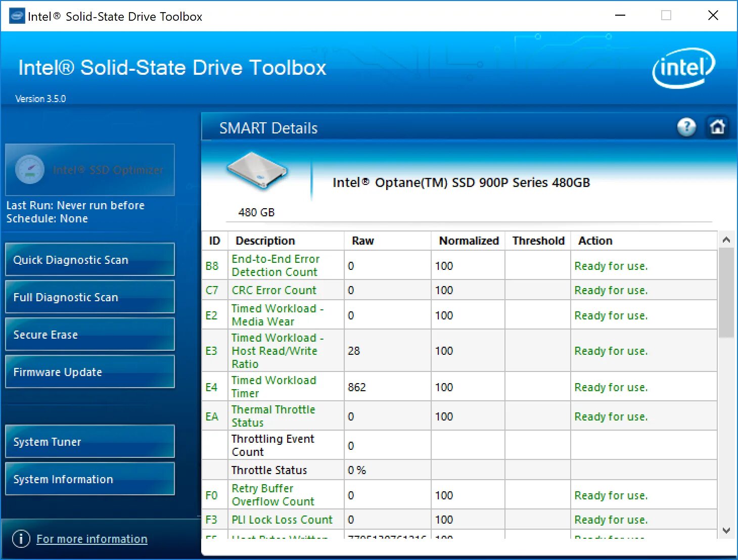Click Last Run: Never run before text
This screenshot has height=560, width=738.
click(75, 206)
